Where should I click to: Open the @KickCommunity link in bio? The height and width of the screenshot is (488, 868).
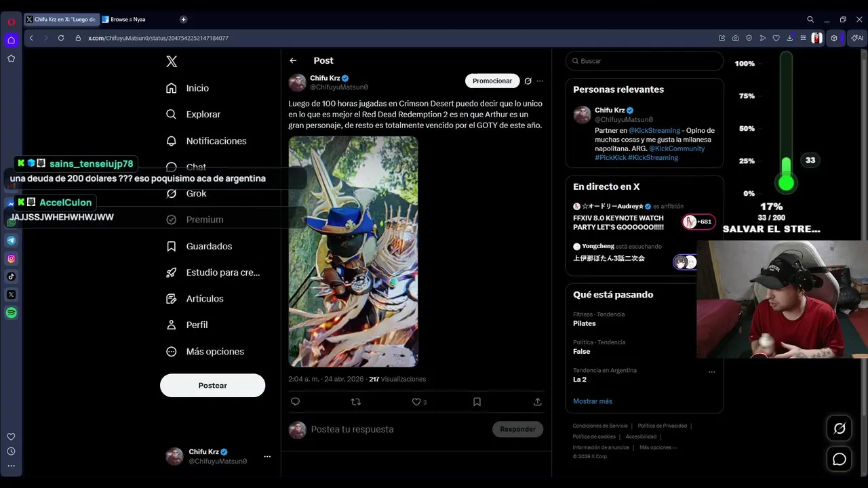click(677, 148)
